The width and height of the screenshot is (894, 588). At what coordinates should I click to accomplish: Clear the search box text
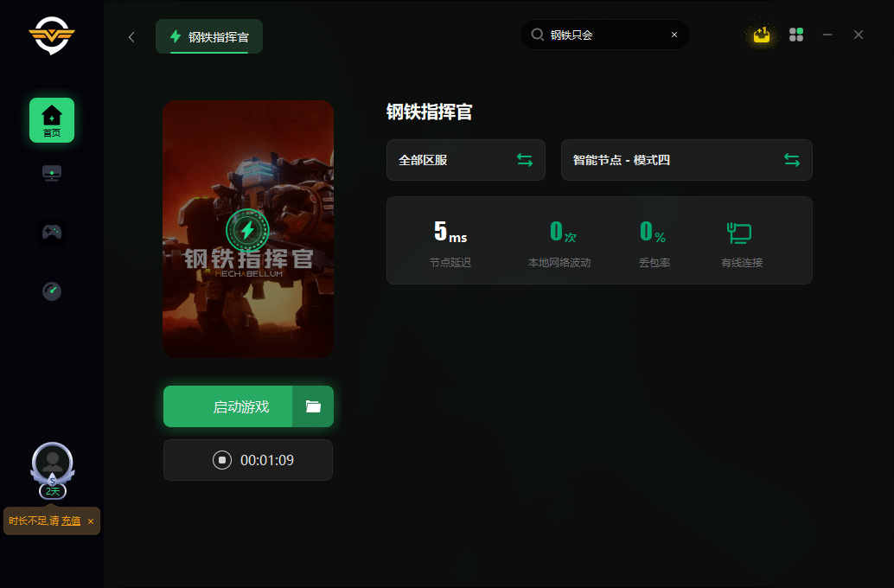[674, 35]
